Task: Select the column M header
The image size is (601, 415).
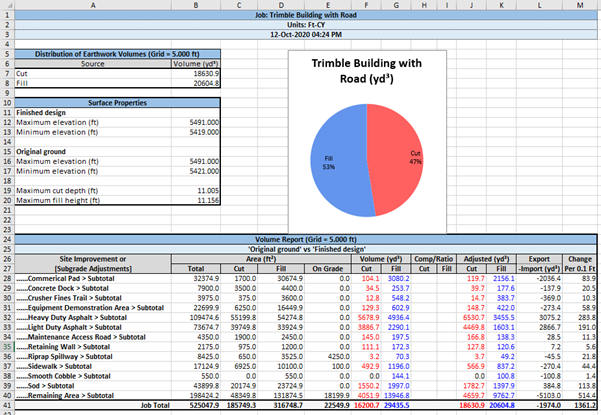Action: click(580, 5)
